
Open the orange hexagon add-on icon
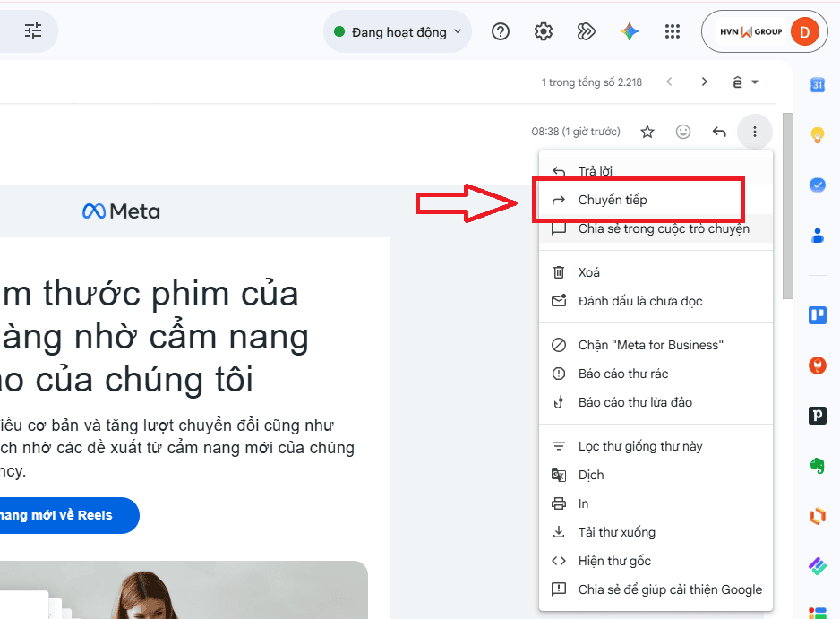[x=818, y=516]
